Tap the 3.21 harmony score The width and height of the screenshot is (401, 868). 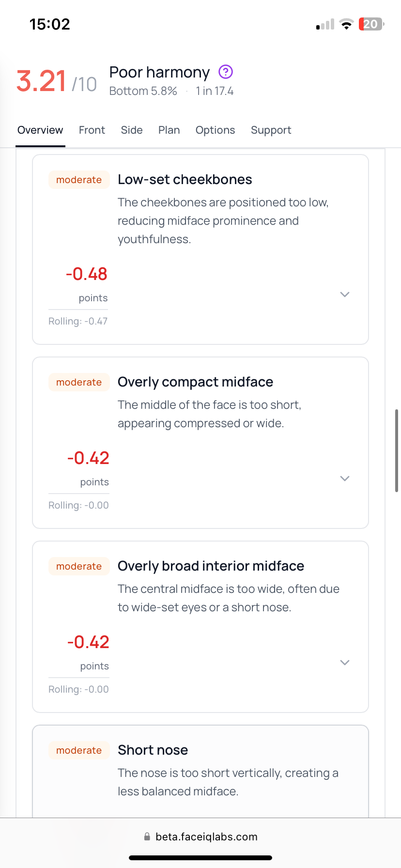tap(41, 81)
